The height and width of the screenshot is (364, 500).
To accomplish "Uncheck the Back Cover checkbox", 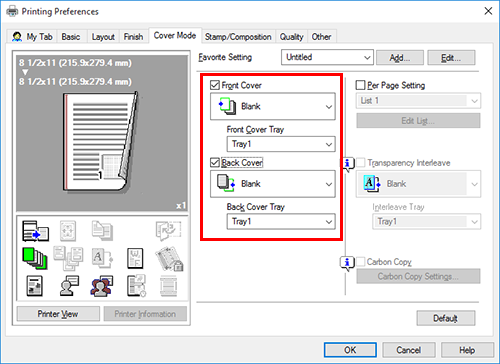I will [x=215, y=163].
